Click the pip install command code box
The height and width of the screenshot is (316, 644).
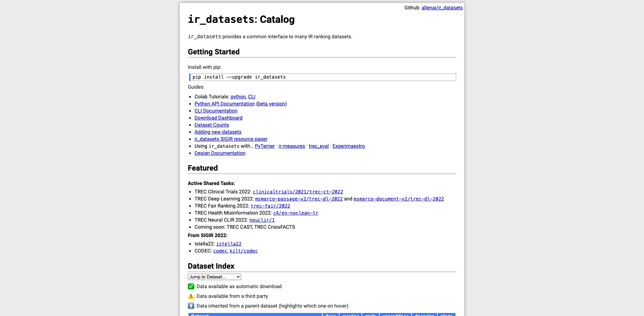323,77
